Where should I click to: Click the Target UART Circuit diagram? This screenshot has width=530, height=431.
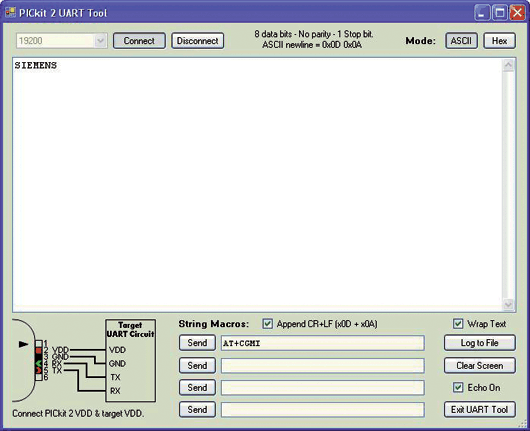130,360
